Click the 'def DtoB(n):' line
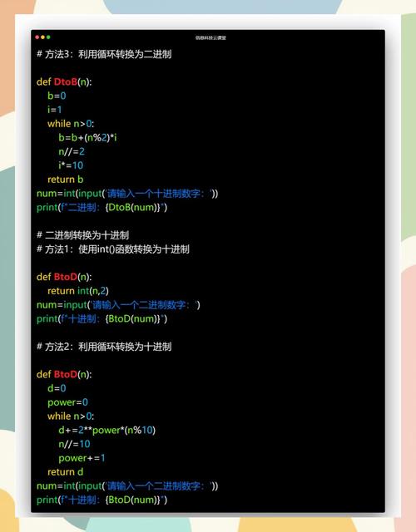Viewport: 416px width, 532px height. (64, 81)
